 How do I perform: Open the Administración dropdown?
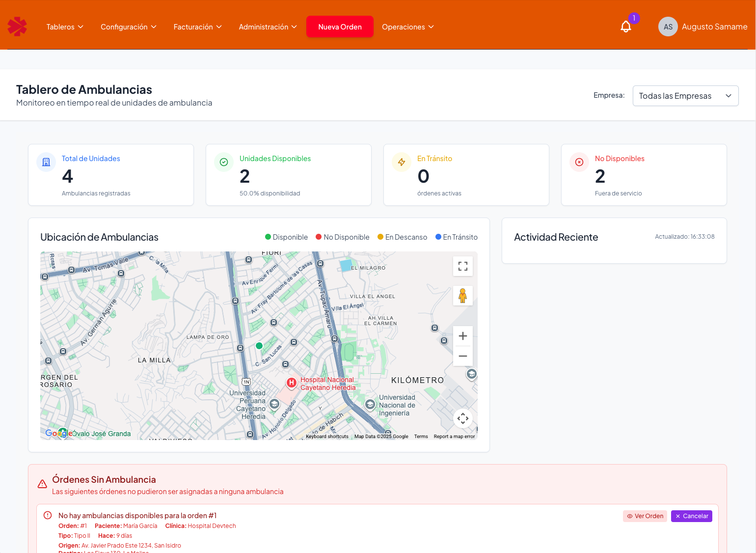pyautogui.click(x=268, y=27)
